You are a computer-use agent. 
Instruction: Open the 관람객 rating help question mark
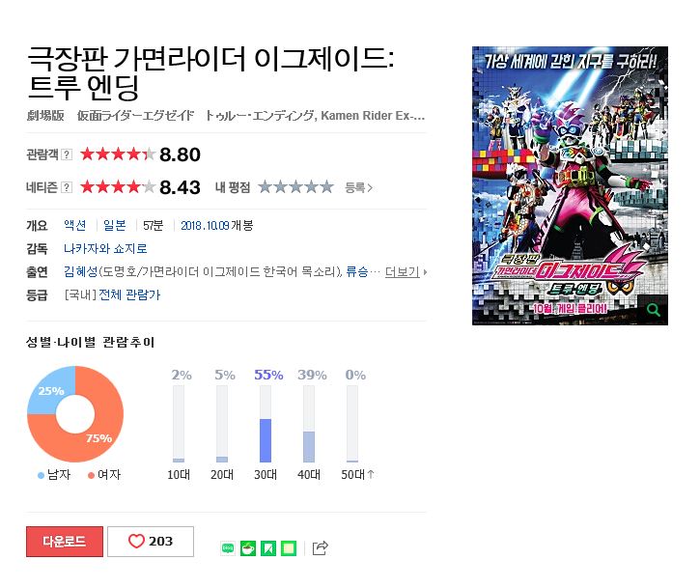tap(66, 154)
